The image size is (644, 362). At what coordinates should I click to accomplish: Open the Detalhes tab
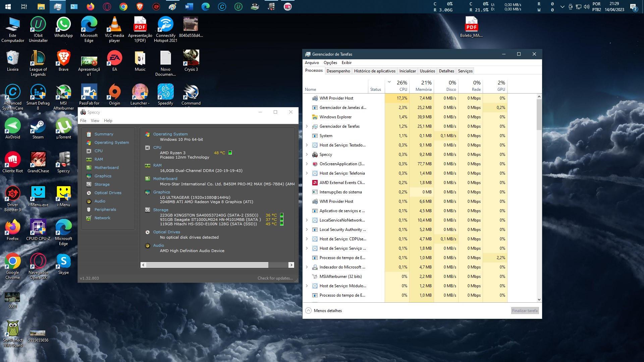pos(446,71)
